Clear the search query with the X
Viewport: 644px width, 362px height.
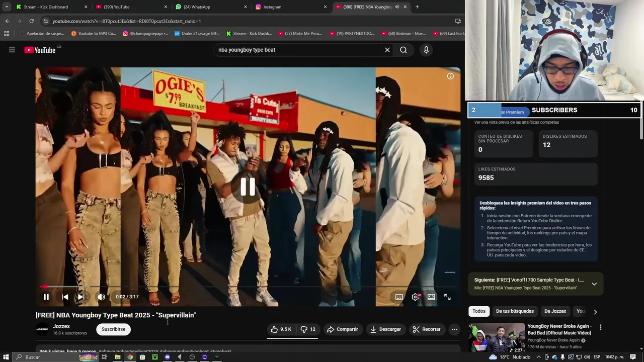[x=387, y=50]
